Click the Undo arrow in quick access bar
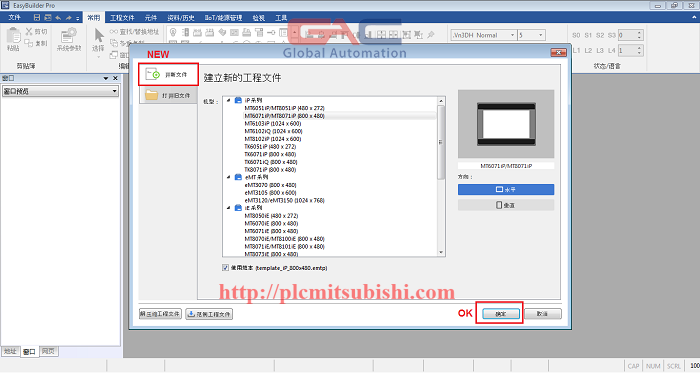This screenshot has height=373, width=700. pyautogui.click(x=58, y=18)
